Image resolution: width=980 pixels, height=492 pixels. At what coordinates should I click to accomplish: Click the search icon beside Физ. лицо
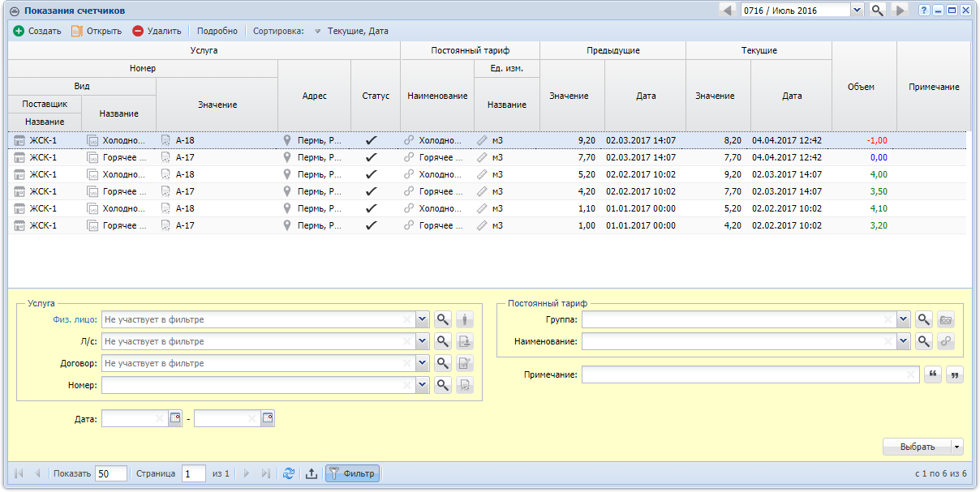click(443, 319)
